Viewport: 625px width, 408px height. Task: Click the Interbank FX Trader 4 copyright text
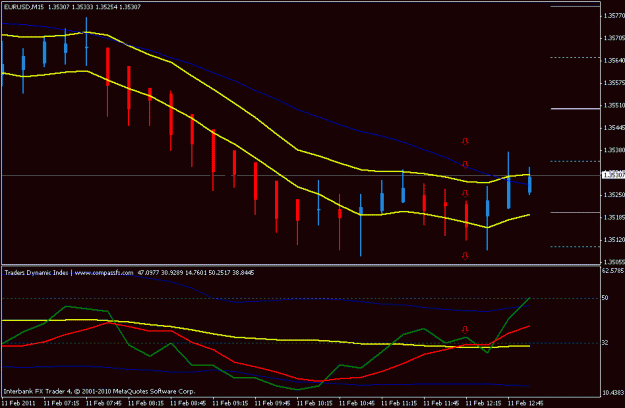pyautogui.click(x=99, y=391)
